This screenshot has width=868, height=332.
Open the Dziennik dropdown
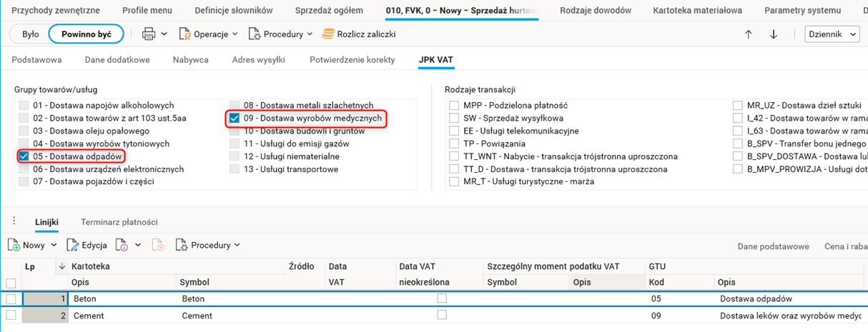coord(832,34)
